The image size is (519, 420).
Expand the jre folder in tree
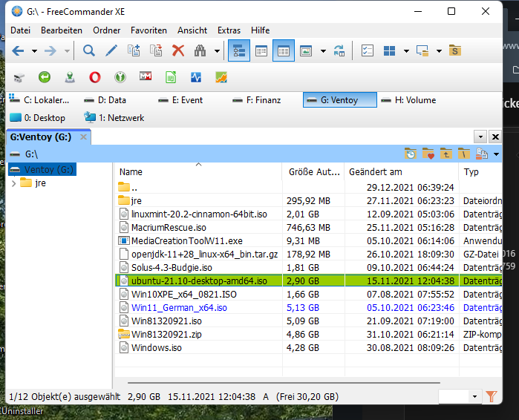point(13,183)
